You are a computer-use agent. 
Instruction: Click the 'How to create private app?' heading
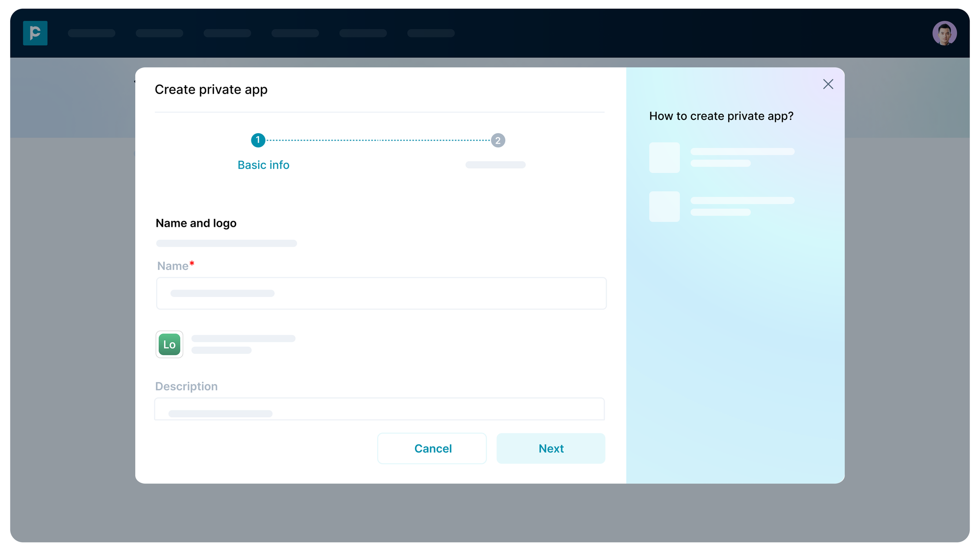click(x=721, y=116)
